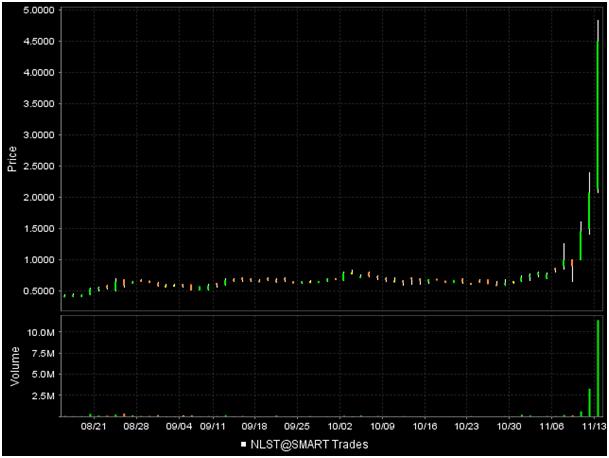Click the 3.0000 price axis label
The image size is (609, 458).
(x=39, y=135)
